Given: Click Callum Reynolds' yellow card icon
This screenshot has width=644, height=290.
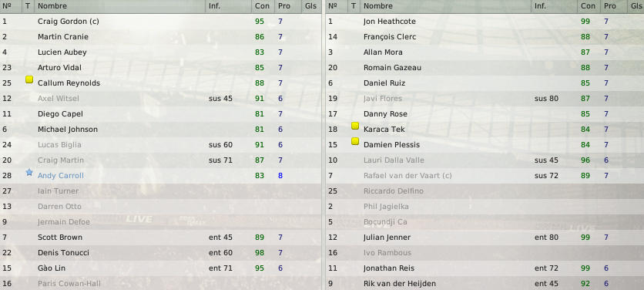Looking at the screenshot, I should tap(29, 79).
